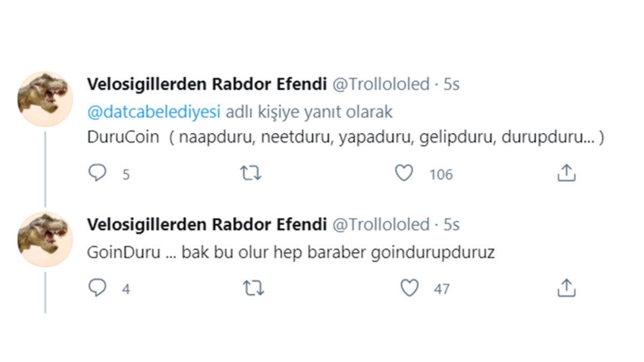
Task: Share the DuruCoin tweet via upload icon
Action: click(567, 172)
